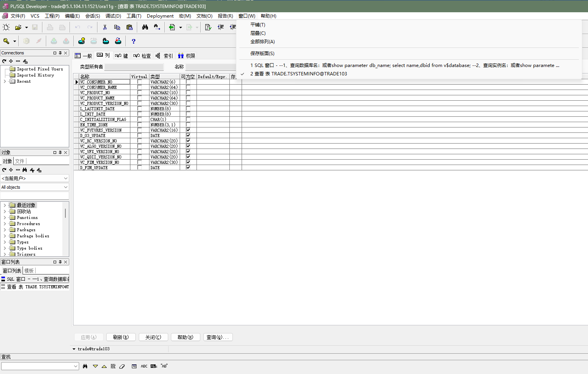Refresh the Connections panel list
The image size is (588, 374).
click(4, 61)
